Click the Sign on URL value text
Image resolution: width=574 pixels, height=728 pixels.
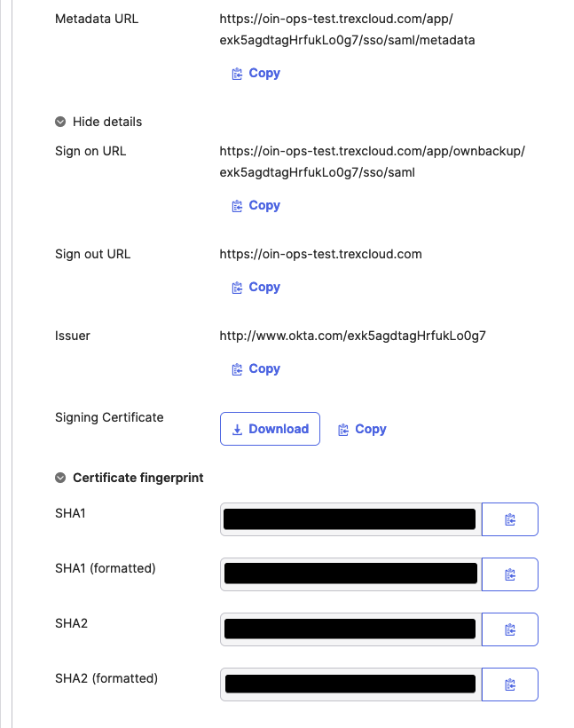[372, 162]
